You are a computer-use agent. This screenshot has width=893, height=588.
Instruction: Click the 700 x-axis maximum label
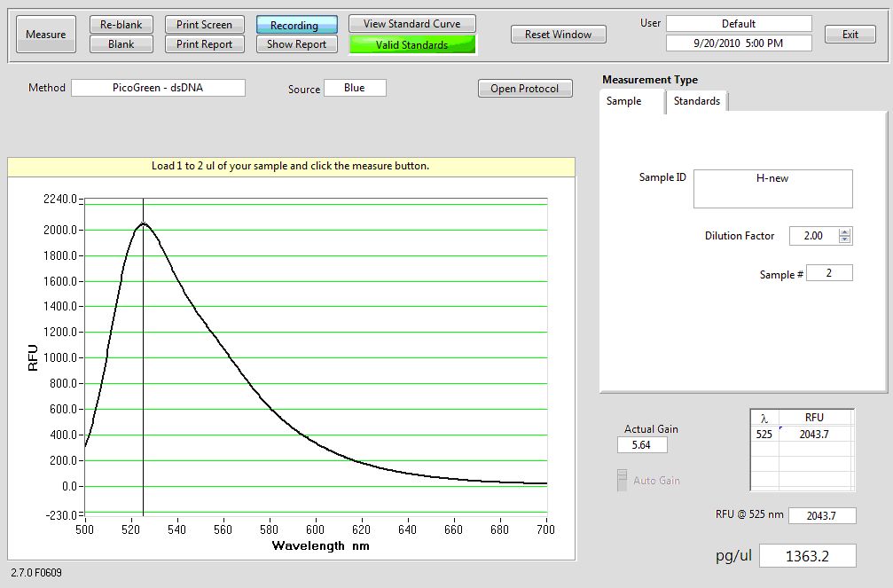click(x=545, y=529)
